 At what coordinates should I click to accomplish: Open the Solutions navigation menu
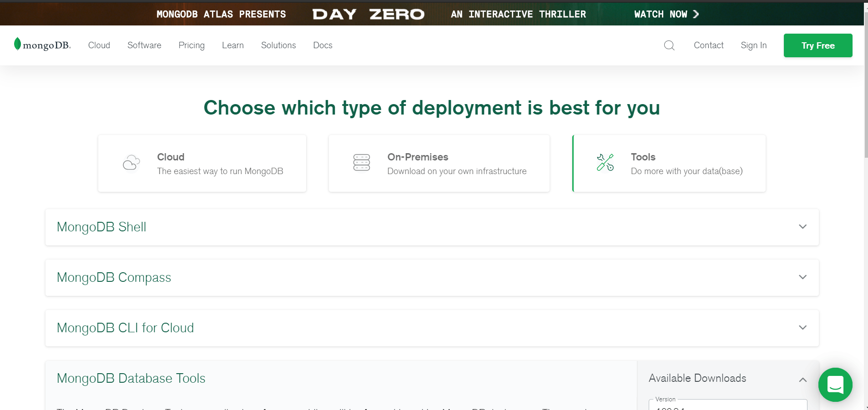[278, 45]
